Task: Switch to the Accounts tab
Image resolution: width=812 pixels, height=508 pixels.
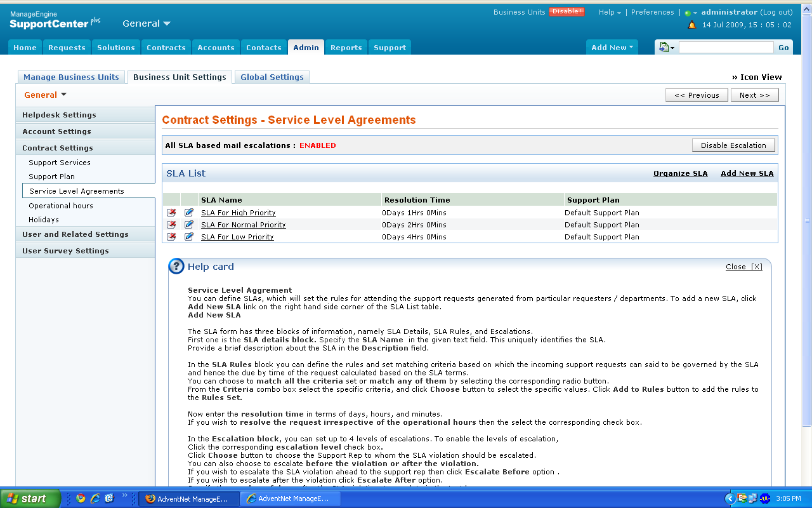Action: click(x=216, y=48)
